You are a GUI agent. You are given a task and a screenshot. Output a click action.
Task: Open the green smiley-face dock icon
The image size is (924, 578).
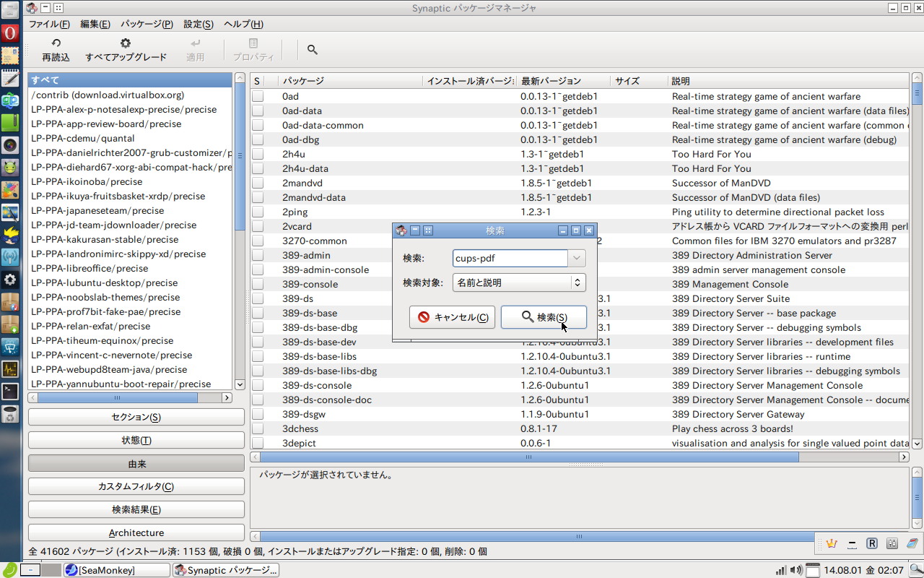pyautogui.click(x=9, y=168)
